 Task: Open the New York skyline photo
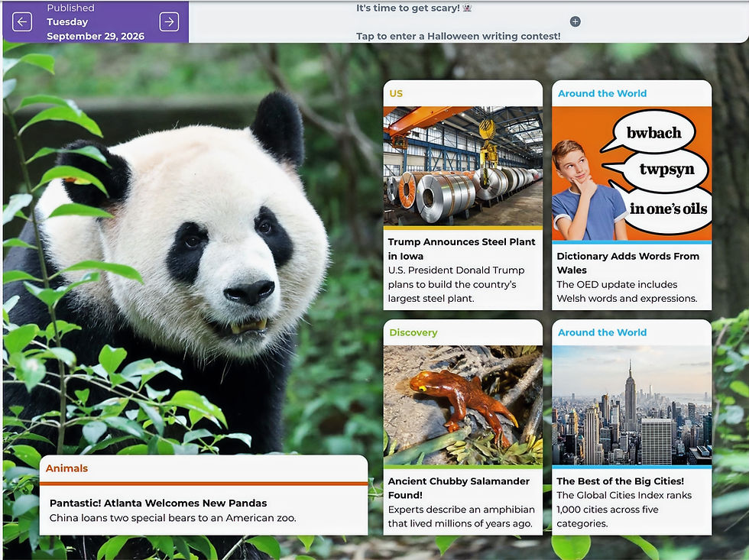(631, 405)
